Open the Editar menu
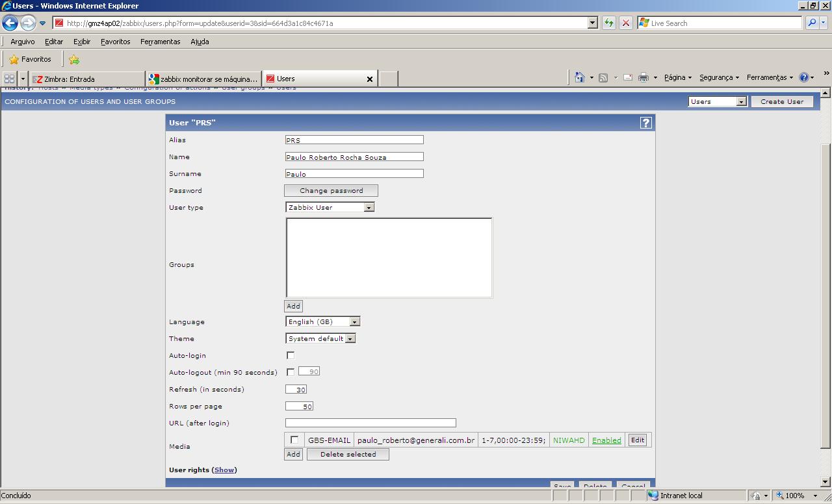The width and height of the screenshot is (832, 504). click(54, 42)
